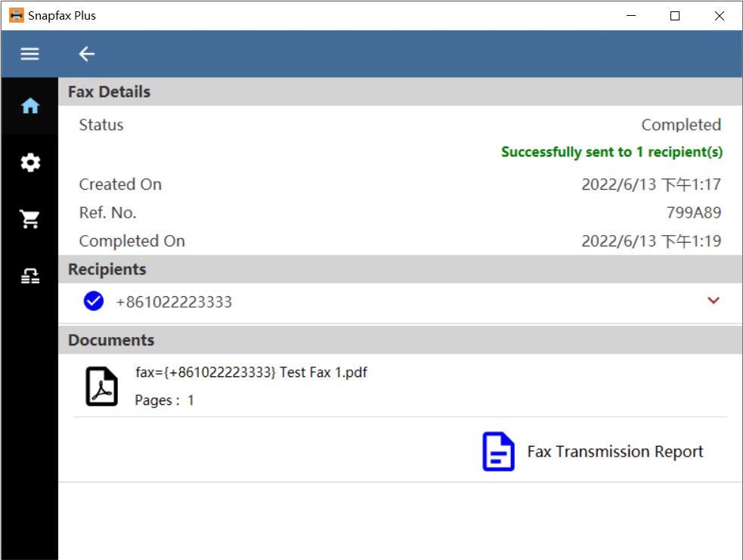Click the Snapfax Plus app icon in title bar

(x=16, y=15)
